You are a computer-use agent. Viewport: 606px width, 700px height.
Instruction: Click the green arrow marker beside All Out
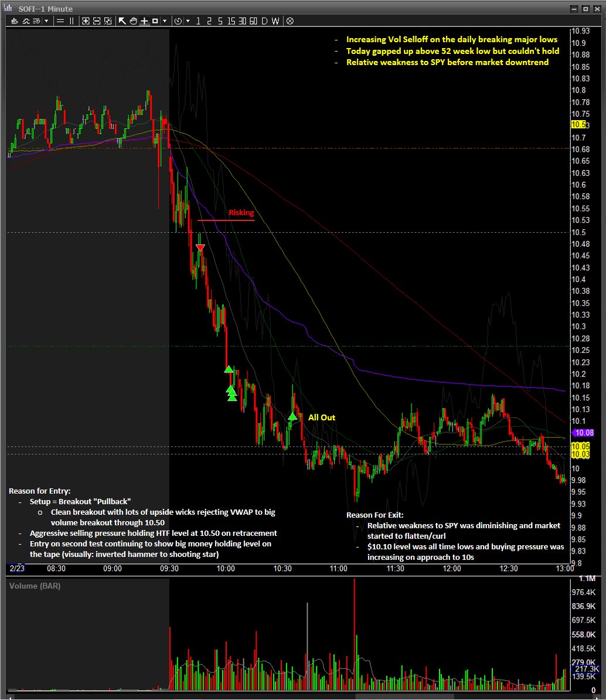pyautogui.click(x=292, y=416)
